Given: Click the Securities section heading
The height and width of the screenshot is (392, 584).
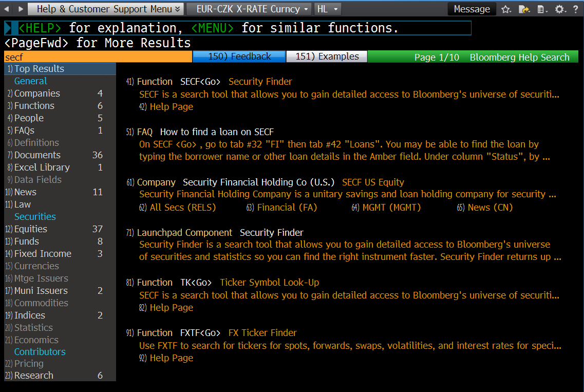Looking at the screenshot, I should [35, 217].
